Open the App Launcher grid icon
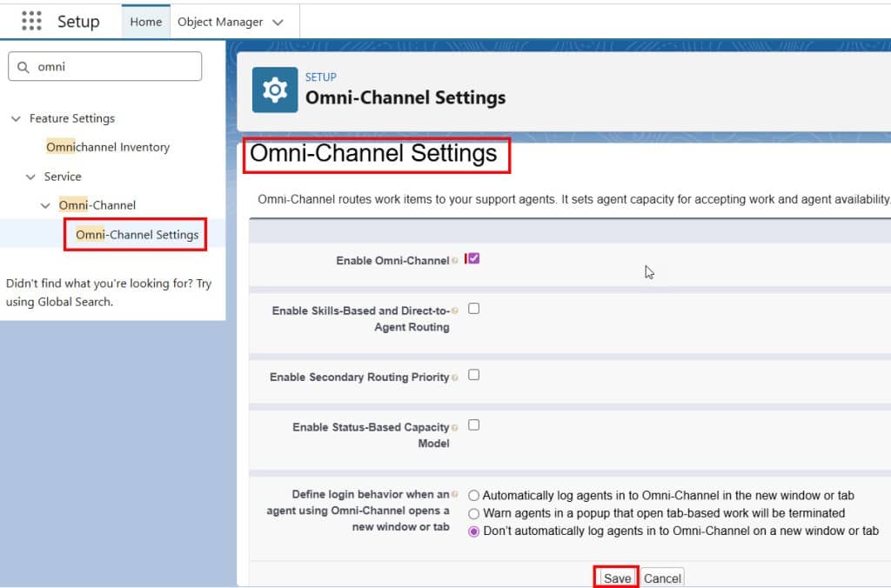 32,20
